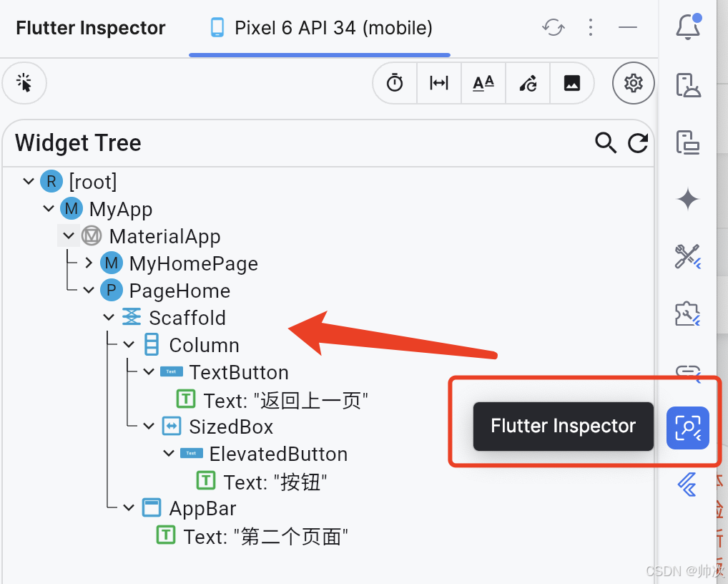The width and height of the screenshot is (728, 584).
Task: Click the sync/reload arrows in header
Action: [554, 27]
